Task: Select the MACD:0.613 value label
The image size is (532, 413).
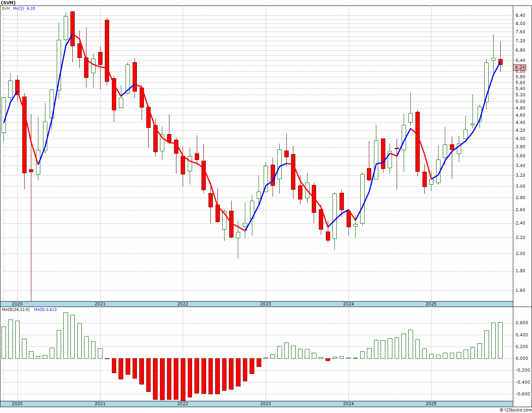Action: click(45, 310)
